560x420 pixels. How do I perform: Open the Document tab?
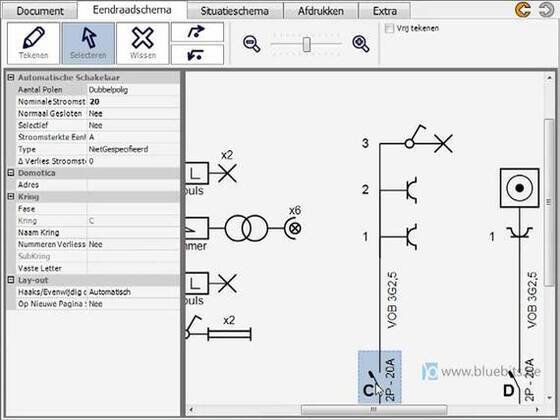pyautogui.click(x=40, y=11)
